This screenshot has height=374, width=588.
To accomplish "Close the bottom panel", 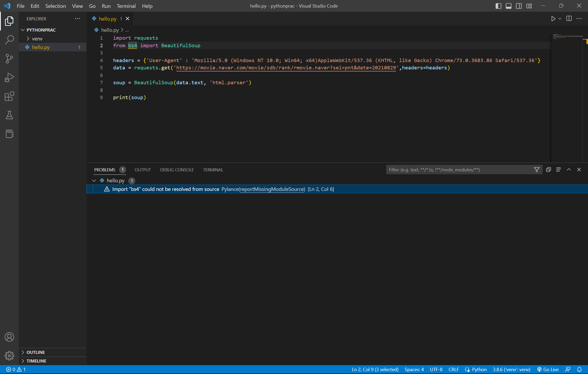I will [x=579, y=170].
